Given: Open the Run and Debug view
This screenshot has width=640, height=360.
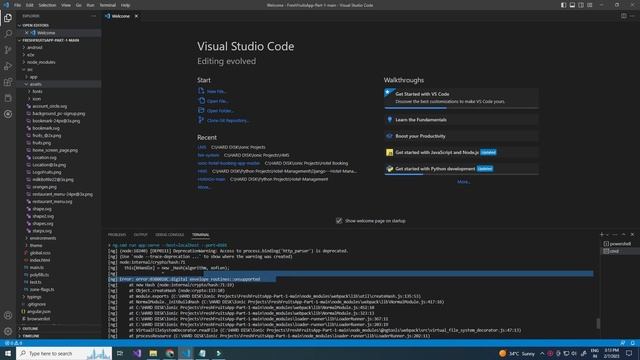Looking at the screenshot, I should 8,66.
